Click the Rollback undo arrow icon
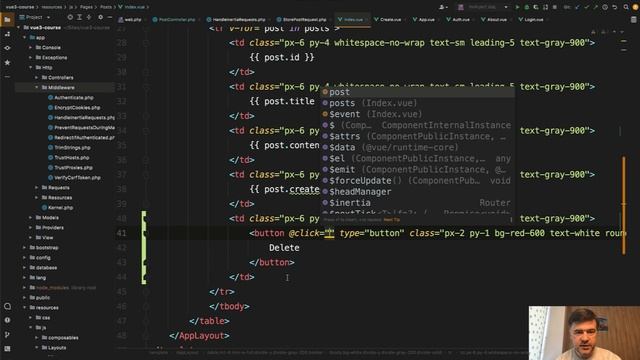The height and width of the screenshot is (360, 640). click(614, 7)
